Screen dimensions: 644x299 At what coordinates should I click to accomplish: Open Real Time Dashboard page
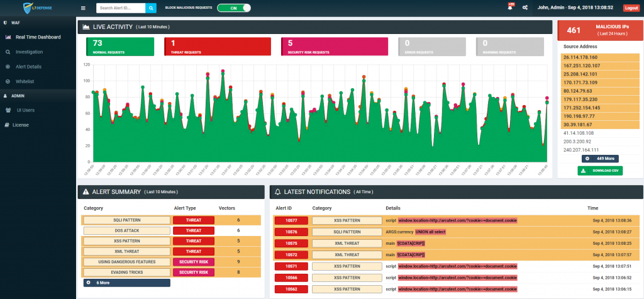pos(38,37)
